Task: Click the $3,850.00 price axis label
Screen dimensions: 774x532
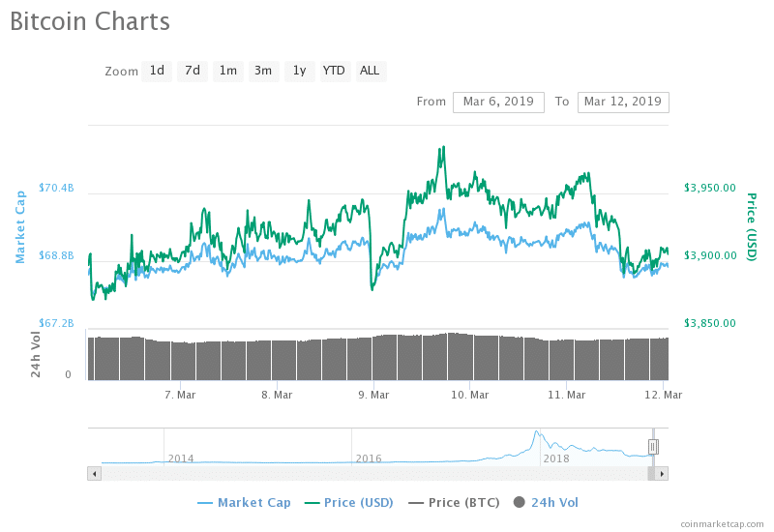Action: pos(710,323)
